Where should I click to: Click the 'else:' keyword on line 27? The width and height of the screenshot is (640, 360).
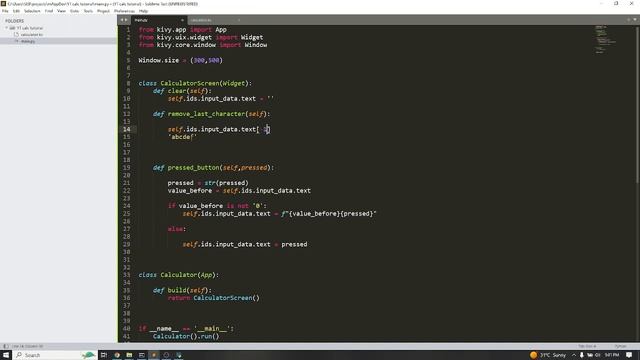pyautogui.click(x=176, y=229)
